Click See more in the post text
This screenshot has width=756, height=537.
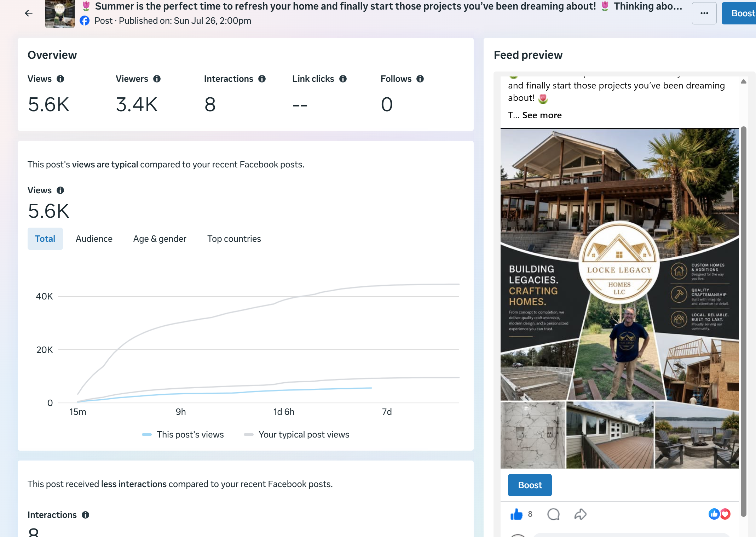click(x=542, y=115)
